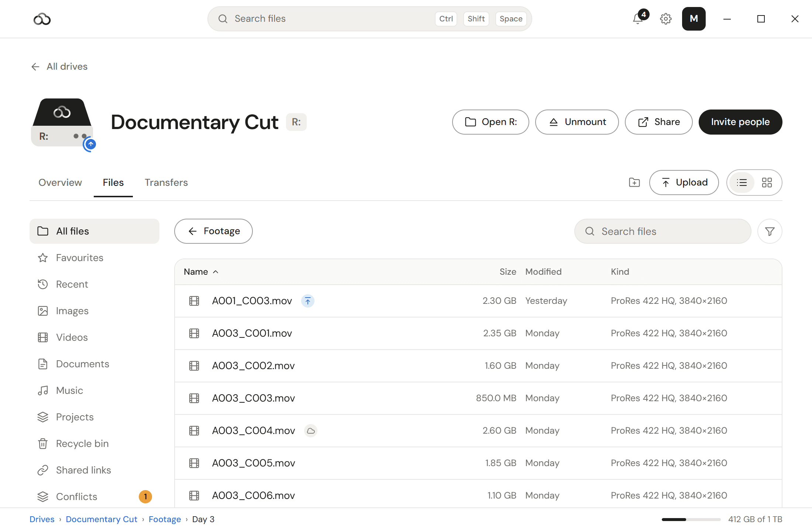Switch to Transfers tab
Screen dimensions: 812x531
pyautogui.click(x=166, y=183)
